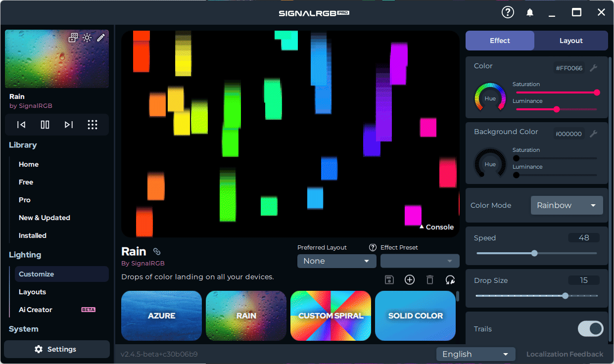Skip to the previous effect

tap(21, 125)
